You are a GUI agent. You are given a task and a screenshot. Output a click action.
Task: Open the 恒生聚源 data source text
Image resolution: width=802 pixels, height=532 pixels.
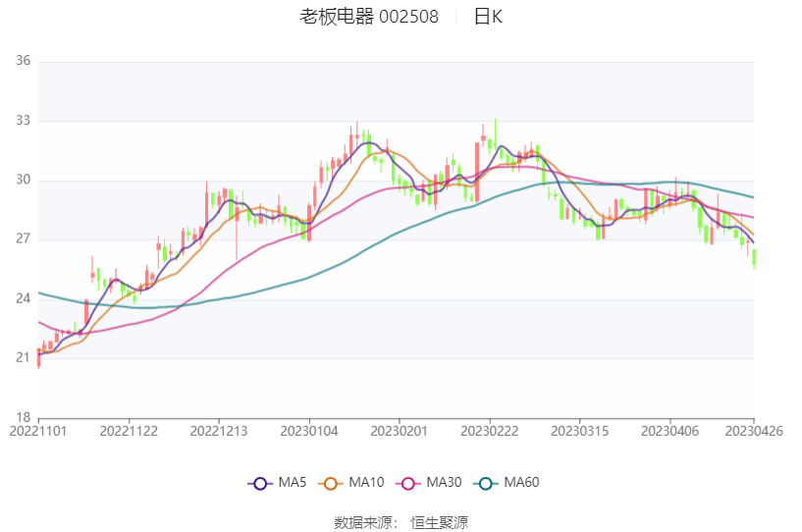tap(439, 522)
